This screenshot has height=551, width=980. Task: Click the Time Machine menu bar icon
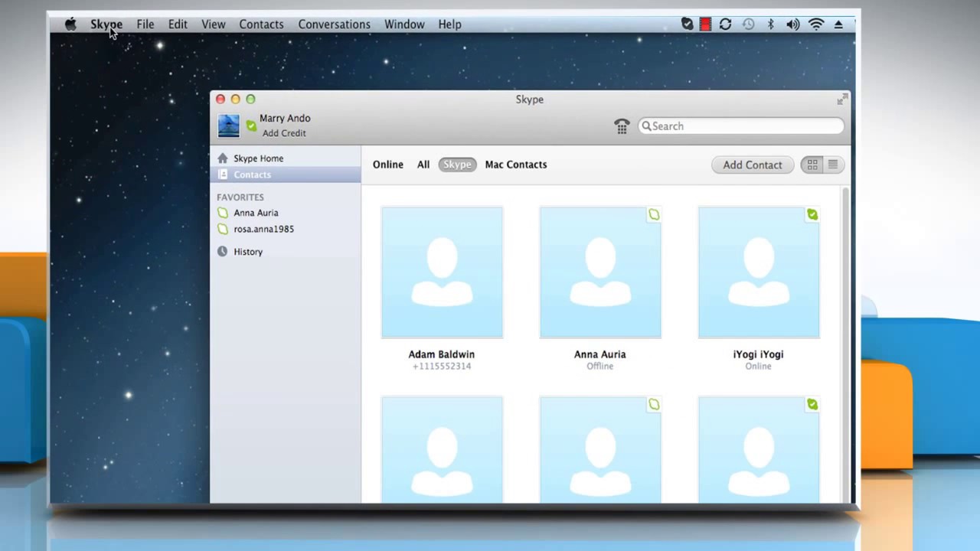(x=749, y=24)
